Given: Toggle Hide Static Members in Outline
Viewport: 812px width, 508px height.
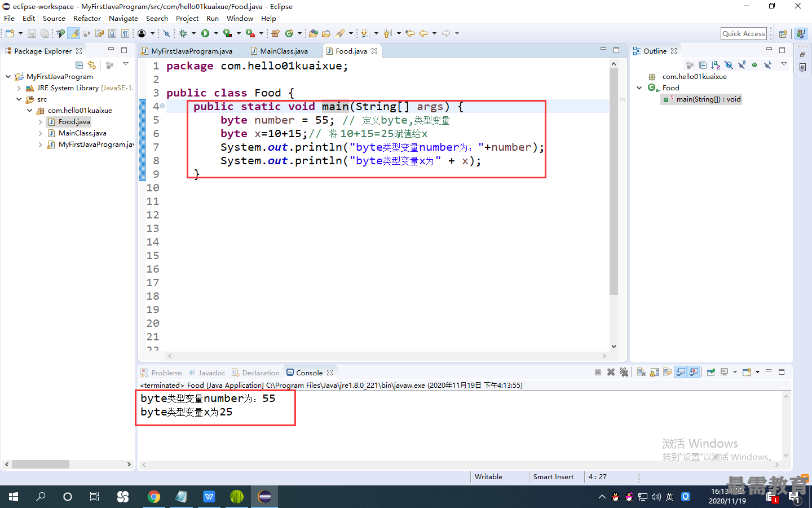Looking at the screenshot, I should [742, 65].
